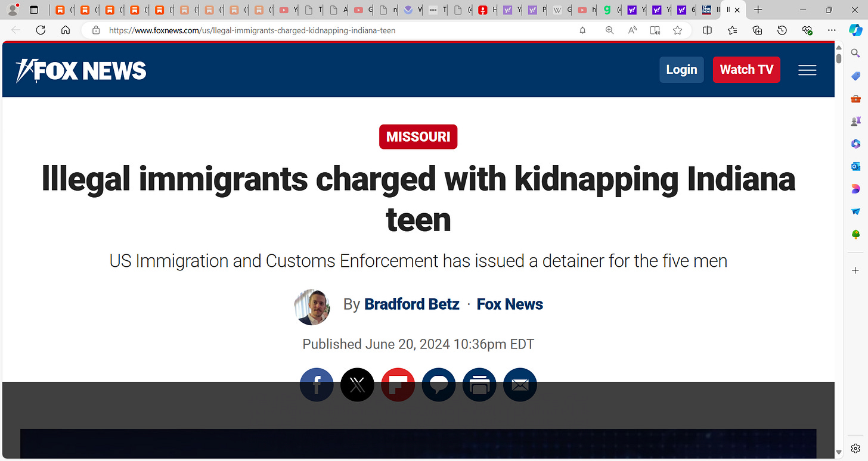868x461 pixels.
Task: Follow the Fox News byline link
Action: click(x=510, y=304)
